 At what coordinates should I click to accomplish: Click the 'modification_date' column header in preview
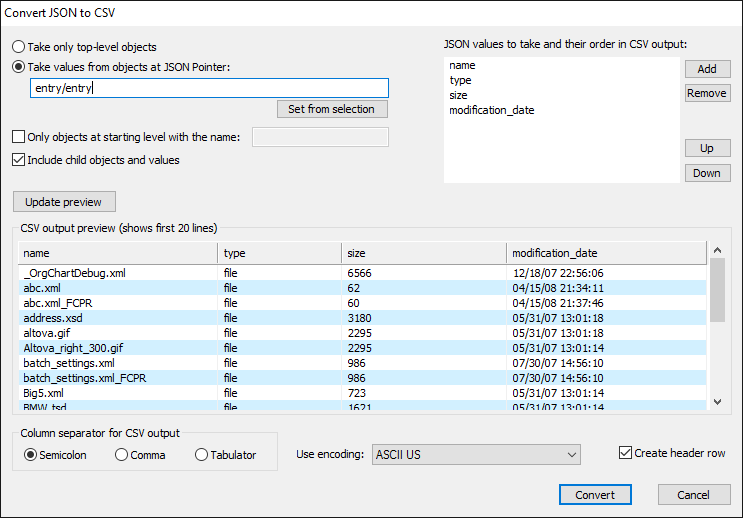pyautogui.click(x=607, y=253)
